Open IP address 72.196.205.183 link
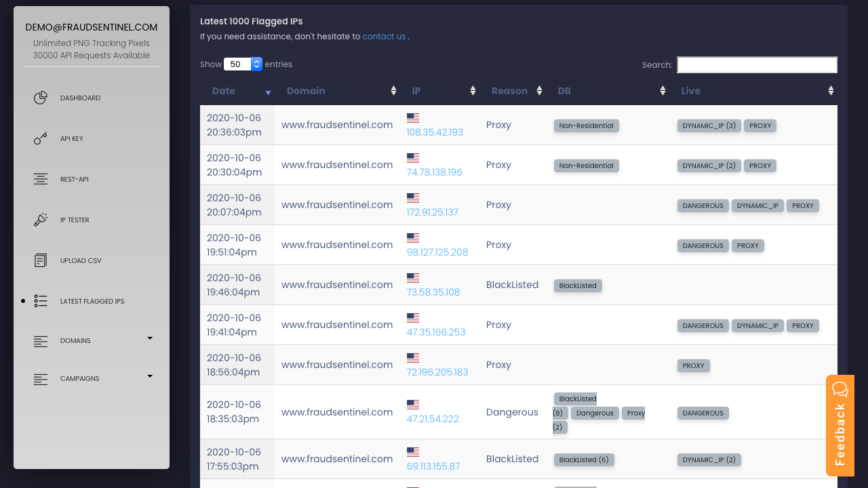This screenshot has width=868, height=488. click(x=437, y=372)
